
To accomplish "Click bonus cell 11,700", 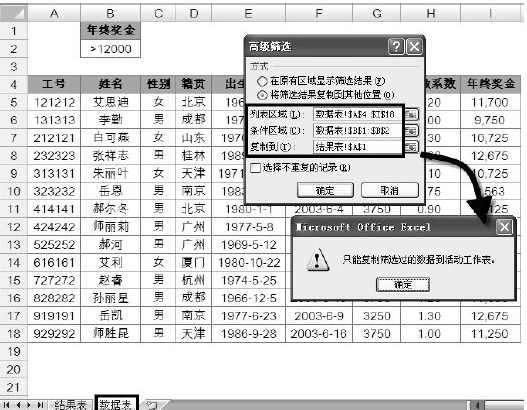I will point(490,102).
